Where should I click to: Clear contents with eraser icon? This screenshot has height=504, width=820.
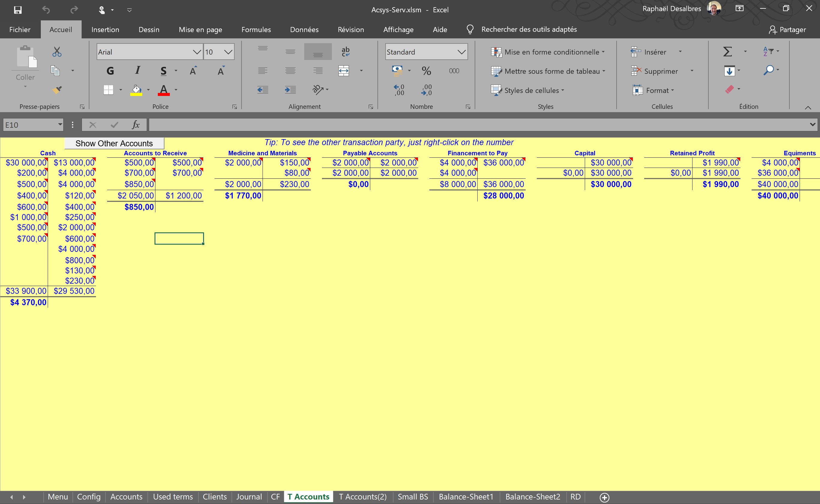[729, 89]
